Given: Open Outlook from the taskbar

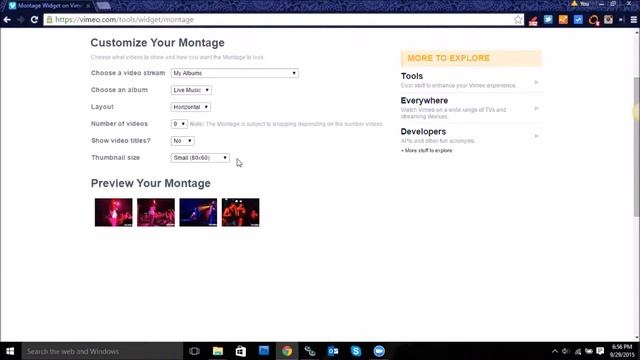Looking at the screenshot, I should (x=333, y=351).
